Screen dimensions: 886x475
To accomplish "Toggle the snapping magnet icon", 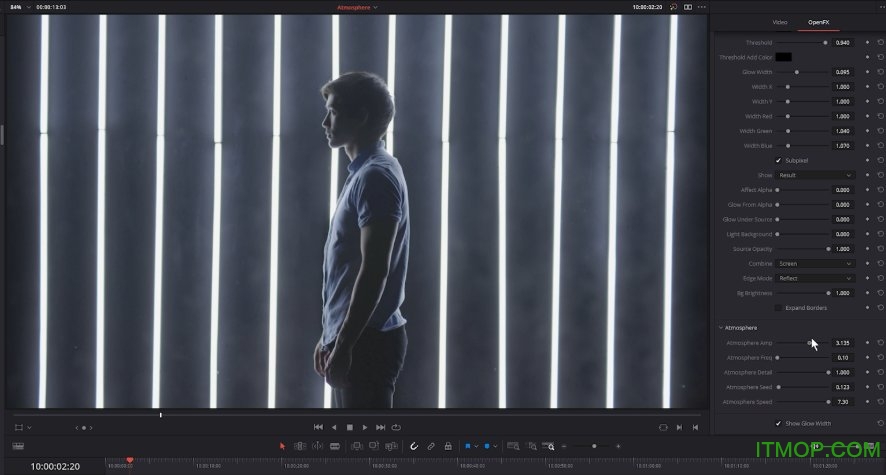I will tap(414, 446).
